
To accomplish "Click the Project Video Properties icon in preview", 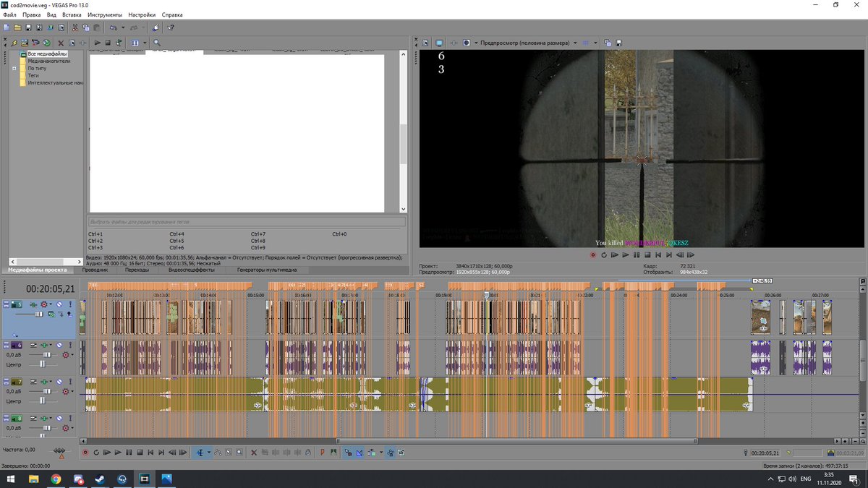I will (425, 43).
